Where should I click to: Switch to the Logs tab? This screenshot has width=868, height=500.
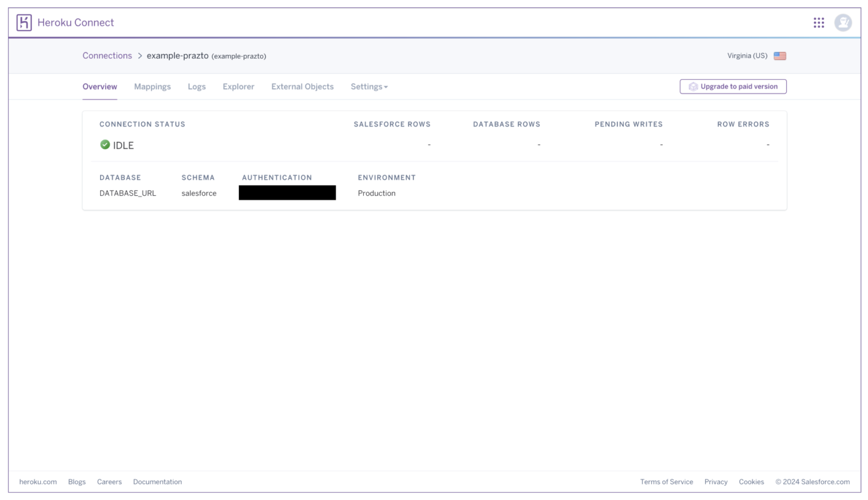point(197,86)
